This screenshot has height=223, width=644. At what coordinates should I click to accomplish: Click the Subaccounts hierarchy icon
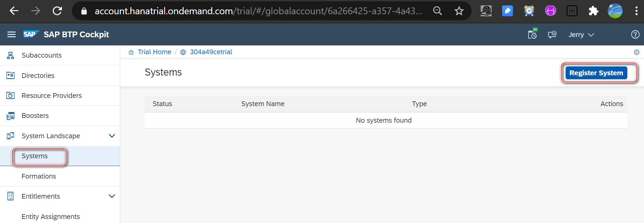pyautogui.click(x=11, y=55)
